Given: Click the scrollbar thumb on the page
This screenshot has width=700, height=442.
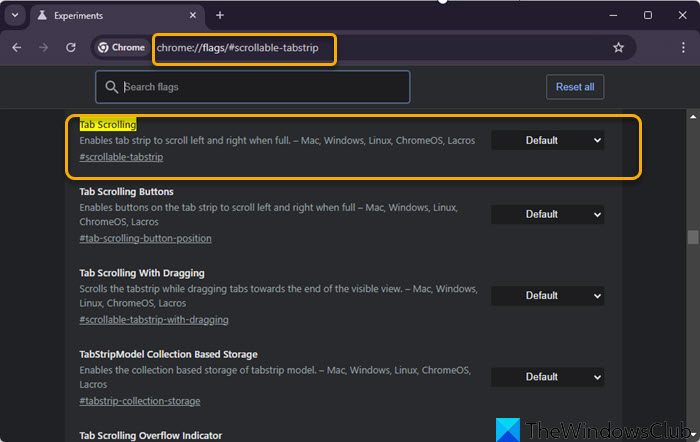Looking at the screenshot, I should click(x=693, y=237).
